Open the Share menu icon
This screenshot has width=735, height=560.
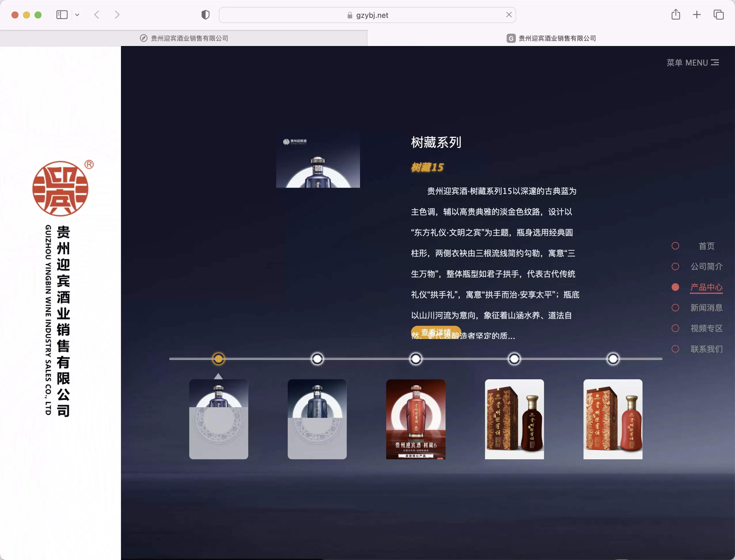coord(676,15)
